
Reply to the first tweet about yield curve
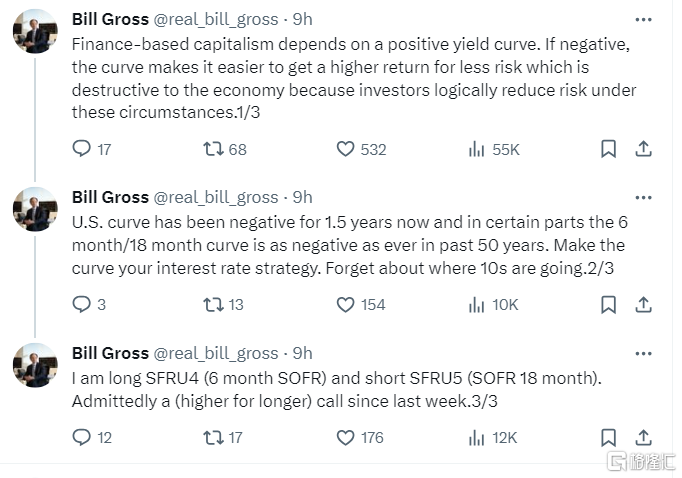(x=82, y=149)
